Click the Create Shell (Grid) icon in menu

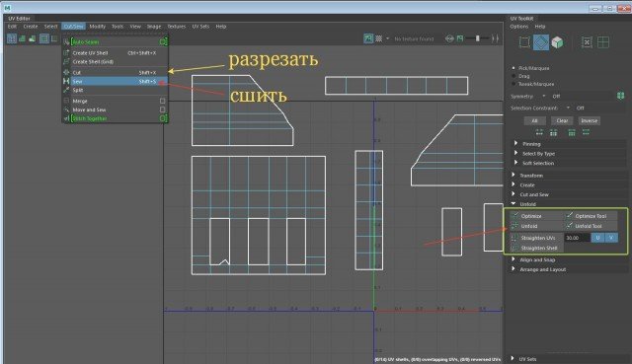pyautogui.click(x=66, y=61)
